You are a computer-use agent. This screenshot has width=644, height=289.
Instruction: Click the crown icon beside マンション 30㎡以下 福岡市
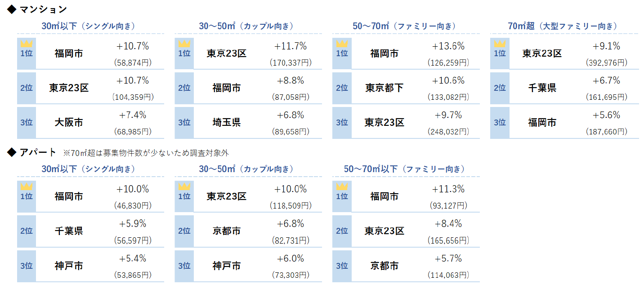pyautogui.click(x=27, y=44)
